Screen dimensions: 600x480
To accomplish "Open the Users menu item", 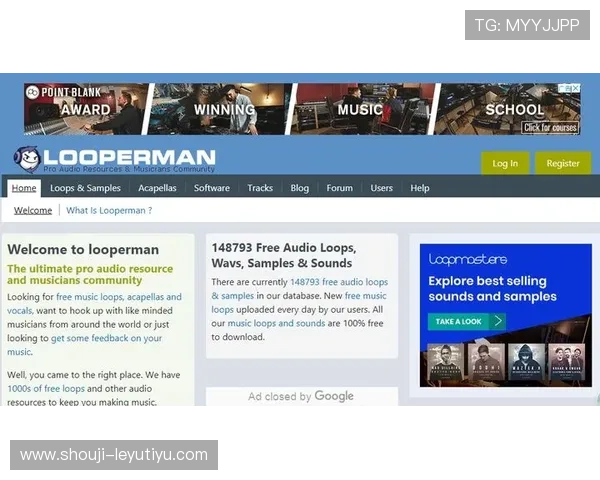I will pos(382,188).
